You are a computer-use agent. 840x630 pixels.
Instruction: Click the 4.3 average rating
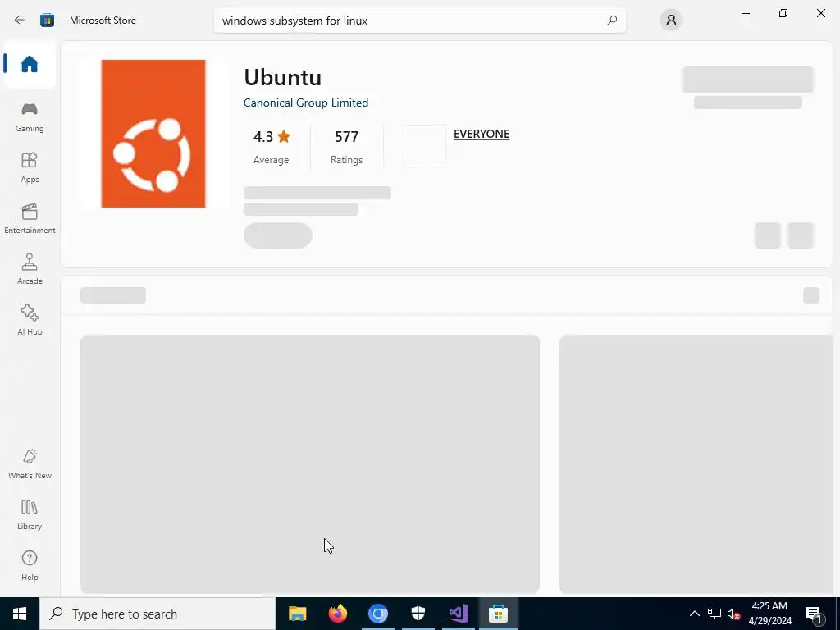271,146
